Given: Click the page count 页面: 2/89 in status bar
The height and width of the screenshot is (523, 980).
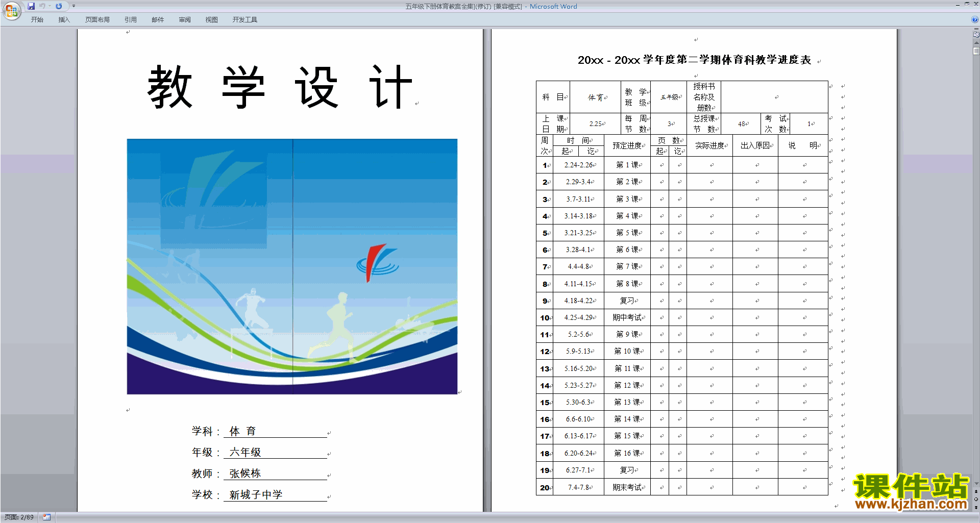Looking at the screenshot, I should 19,517.
